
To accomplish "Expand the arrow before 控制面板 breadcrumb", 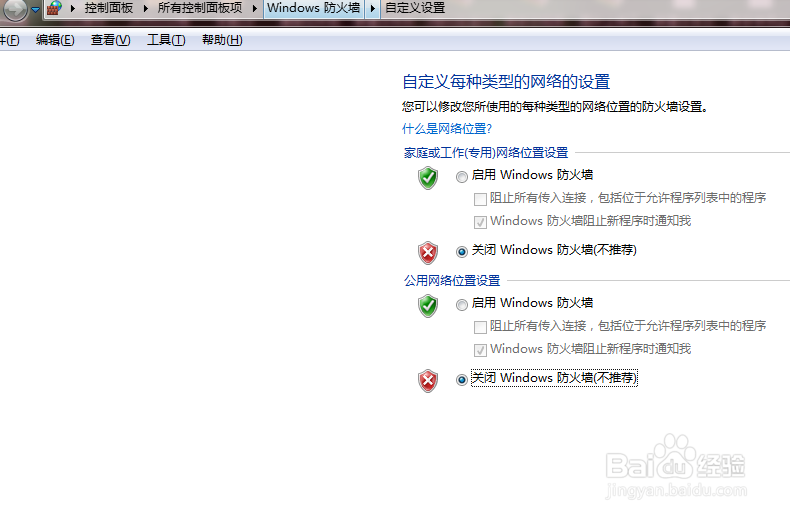I will click(73, 8).
